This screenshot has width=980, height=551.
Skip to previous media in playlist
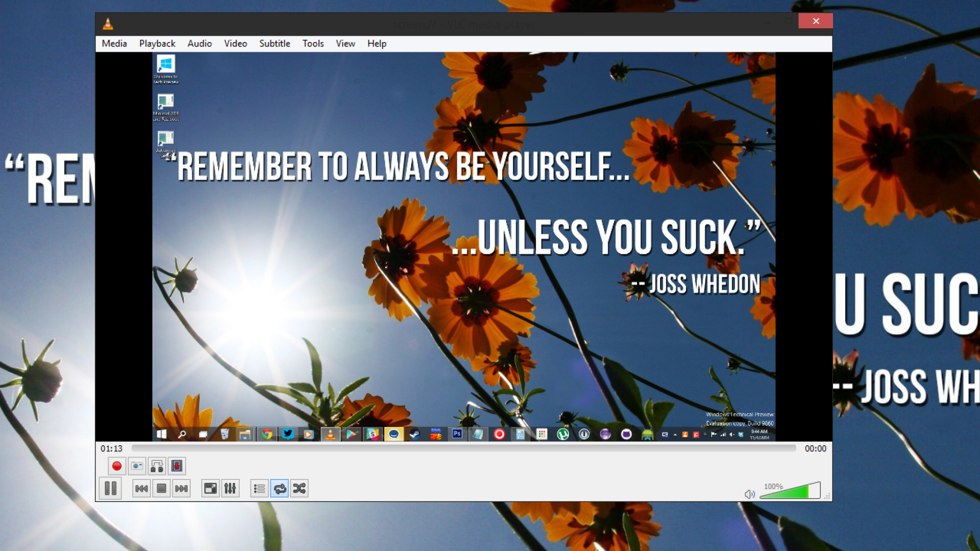pyautogui.click(x=142, y=488)
